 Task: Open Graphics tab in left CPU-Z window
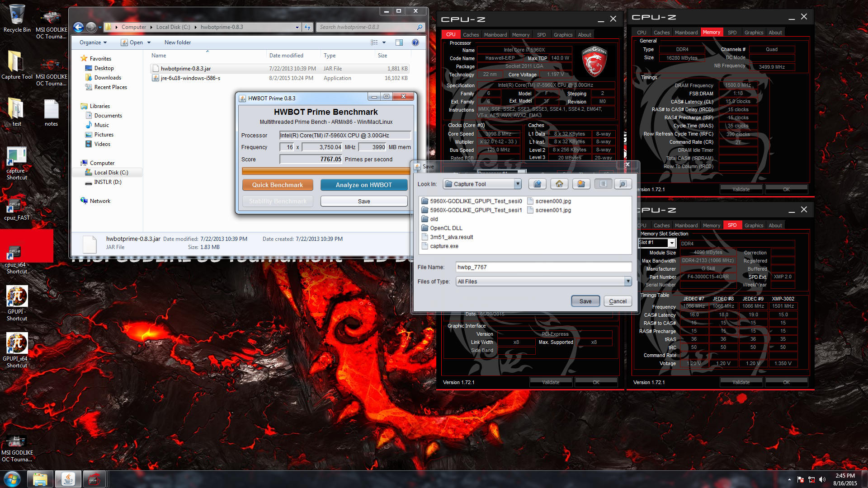[x=563, y=35]
